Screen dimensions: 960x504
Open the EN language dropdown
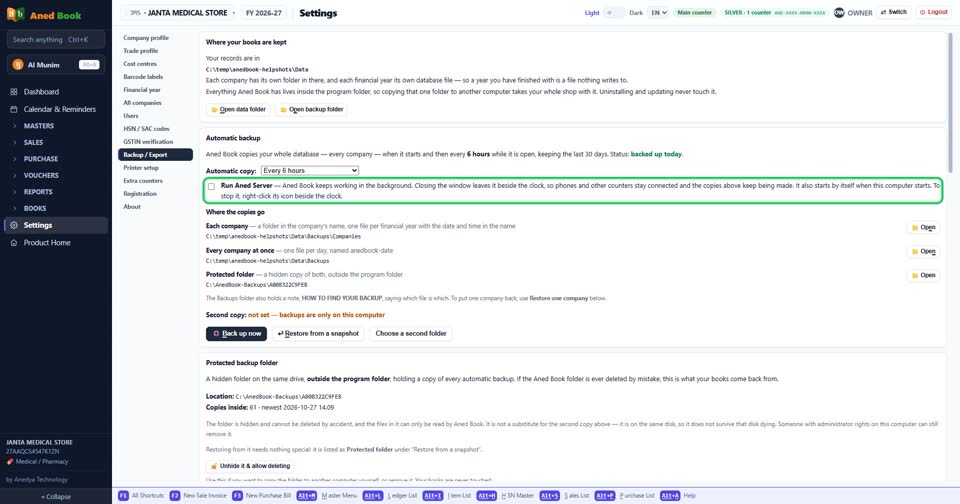coord(658,13)
